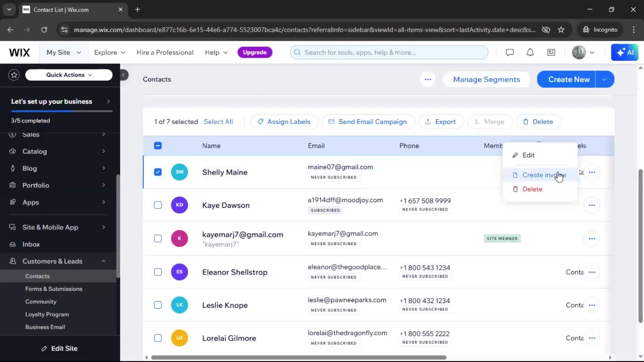644x362 pixels.
Task: Expand Let's set up your business
Action: click(x=60, y=102)
